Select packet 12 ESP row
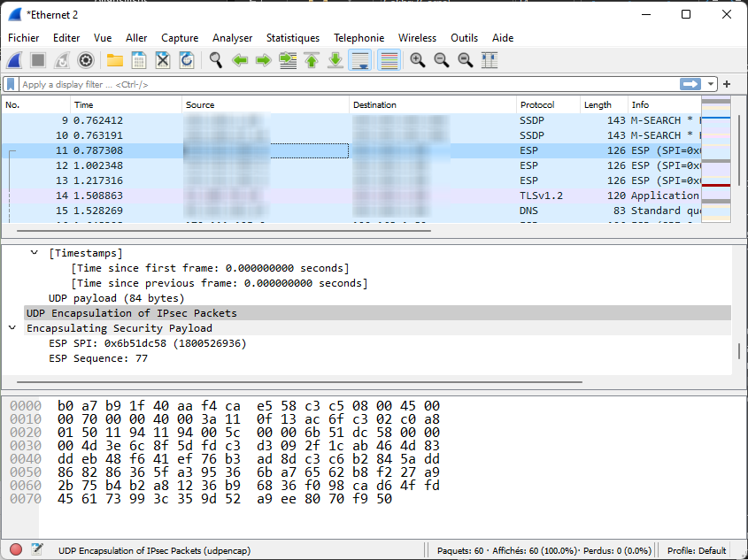748x560 pixels. pyautogui.click(x=351, y=165)
